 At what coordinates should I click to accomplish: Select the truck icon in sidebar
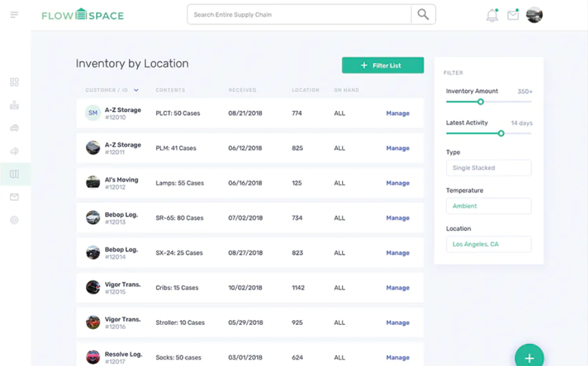pyautogui.click(x=14, y=128)
